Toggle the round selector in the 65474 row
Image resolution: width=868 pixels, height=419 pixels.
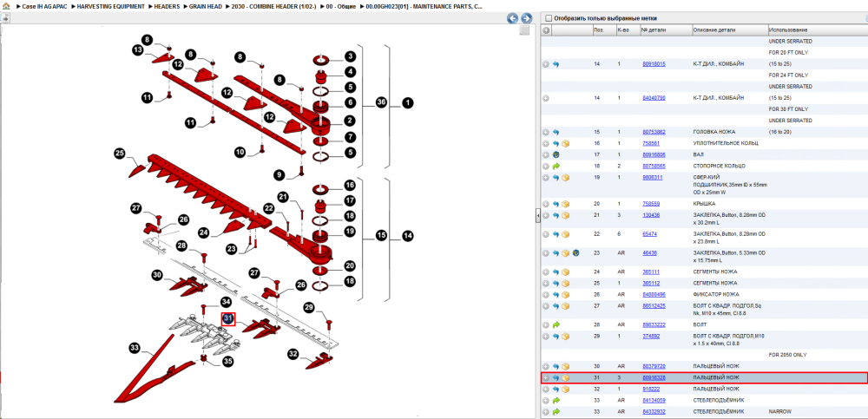(546, 234)
